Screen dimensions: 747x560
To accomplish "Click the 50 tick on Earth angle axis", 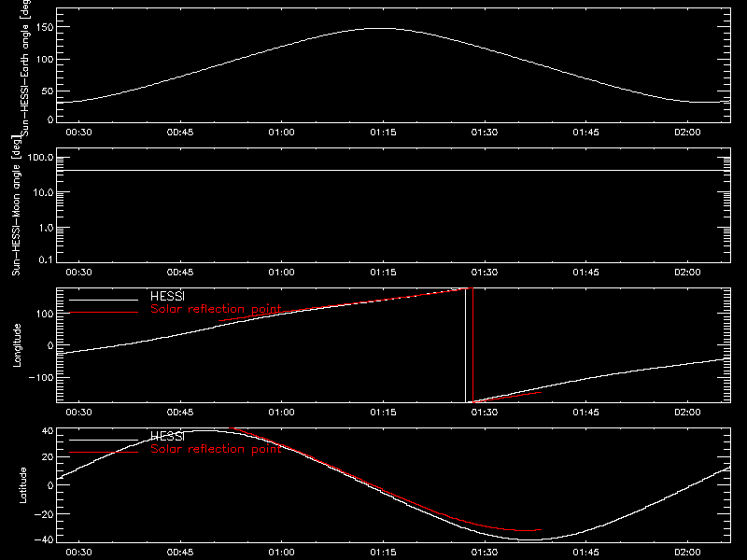I will [48, 91].
